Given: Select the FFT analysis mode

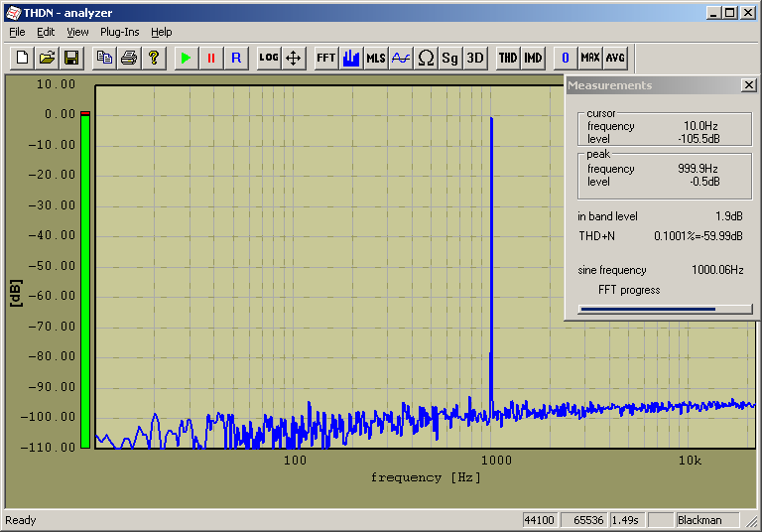Looking at the screenshot, I should (x=326, y=58).
